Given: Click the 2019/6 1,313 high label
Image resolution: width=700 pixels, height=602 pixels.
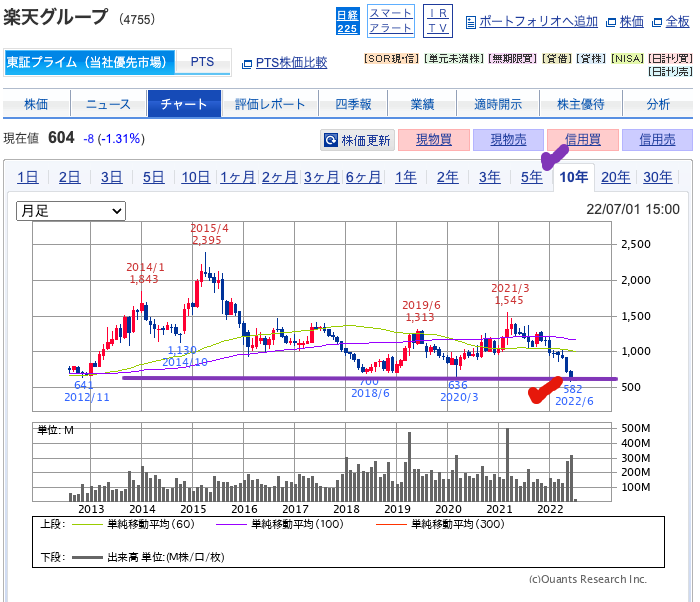Looking at the screenshot, I should coord(421,311).
